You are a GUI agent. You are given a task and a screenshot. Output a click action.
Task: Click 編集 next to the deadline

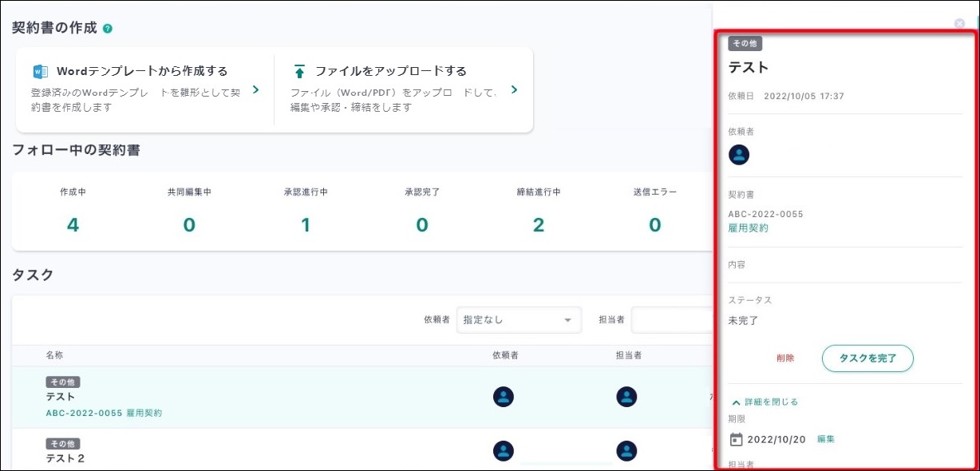click(826, 439)
